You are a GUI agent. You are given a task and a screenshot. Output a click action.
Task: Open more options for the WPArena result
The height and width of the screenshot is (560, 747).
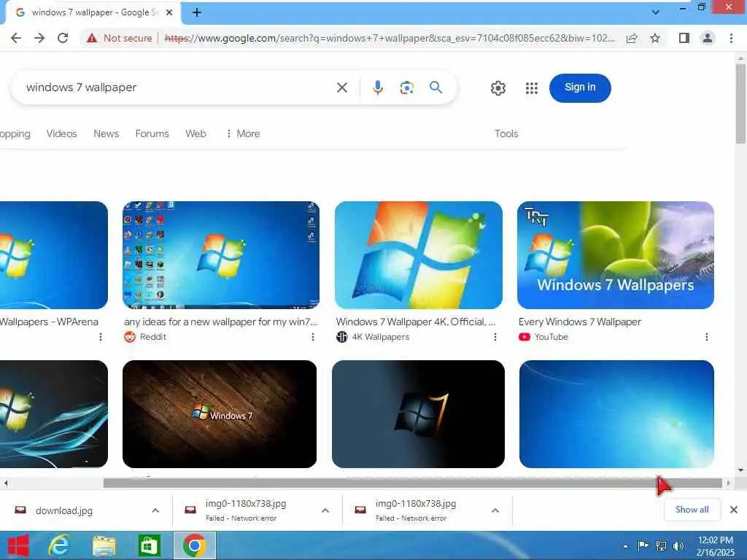tap(100, 337)
